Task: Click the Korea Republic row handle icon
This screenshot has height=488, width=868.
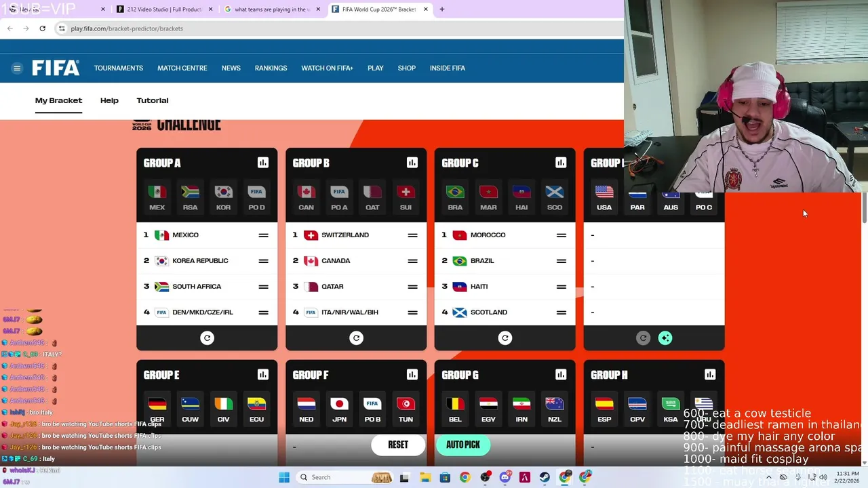Action: pos(263,261)
